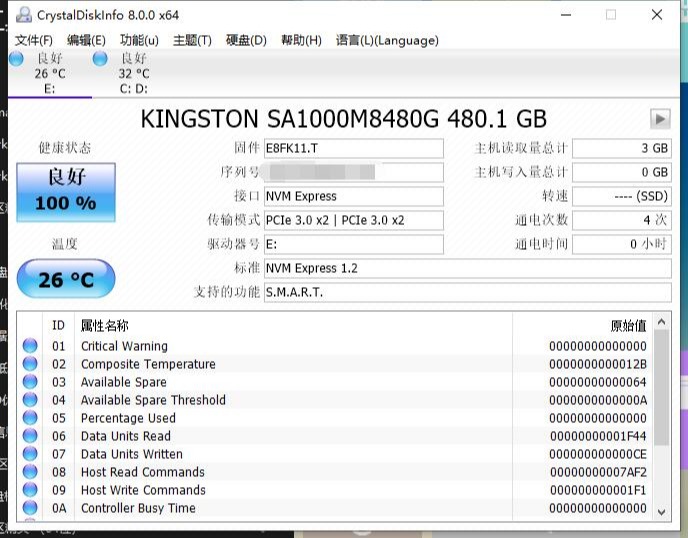Click the 传输模式 PCIe 3.0 x2 field
The width and height of the screenshot is (688, 538).
[x=352, y=220]
